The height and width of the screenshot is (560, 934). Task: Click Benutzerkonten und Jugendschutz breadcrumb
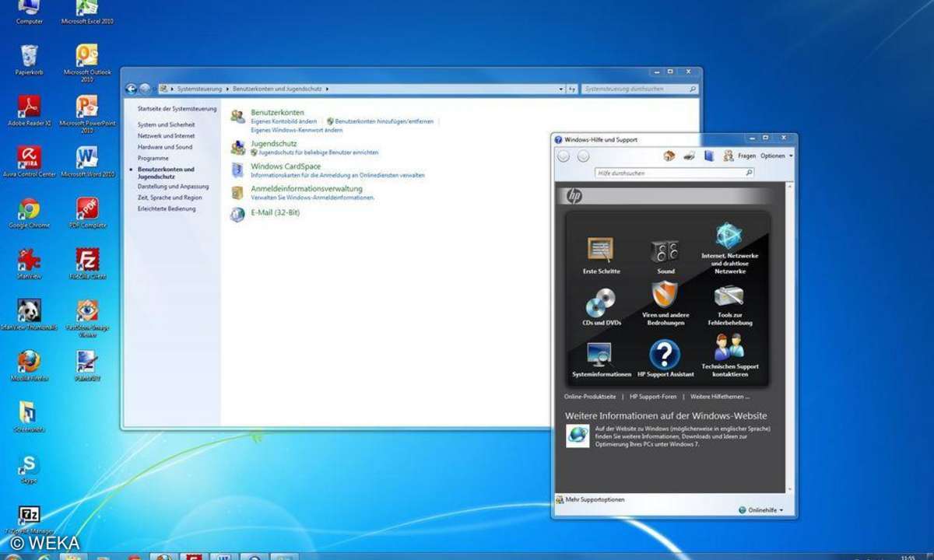[x=278, y=89]
